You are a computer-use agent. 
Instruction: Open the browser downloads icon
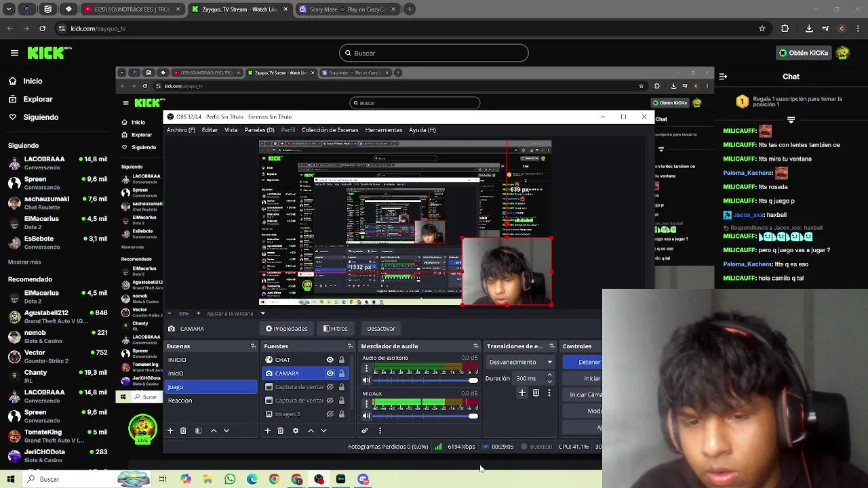click(x=809, y=28)
